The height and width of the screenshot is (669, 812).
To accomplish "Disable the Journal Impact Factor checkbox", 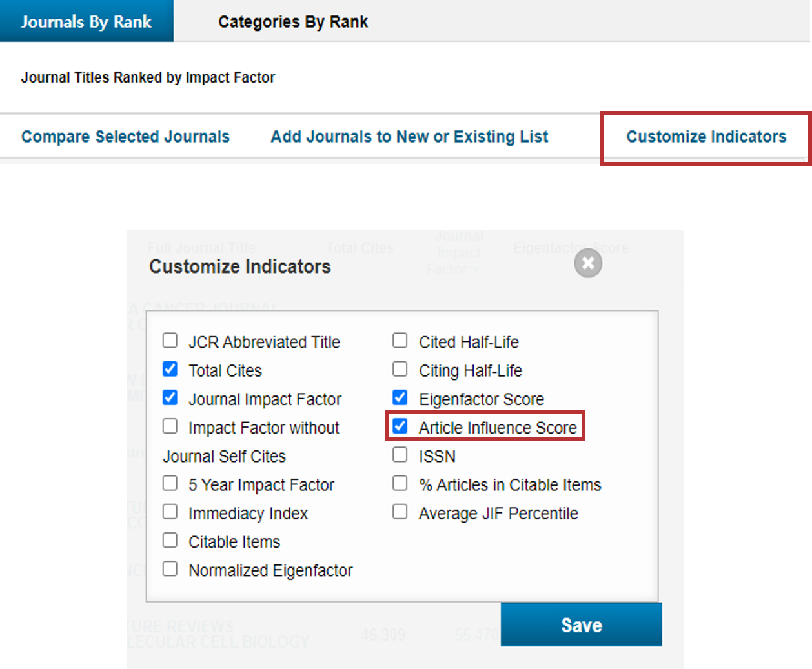I will point(170,397).
